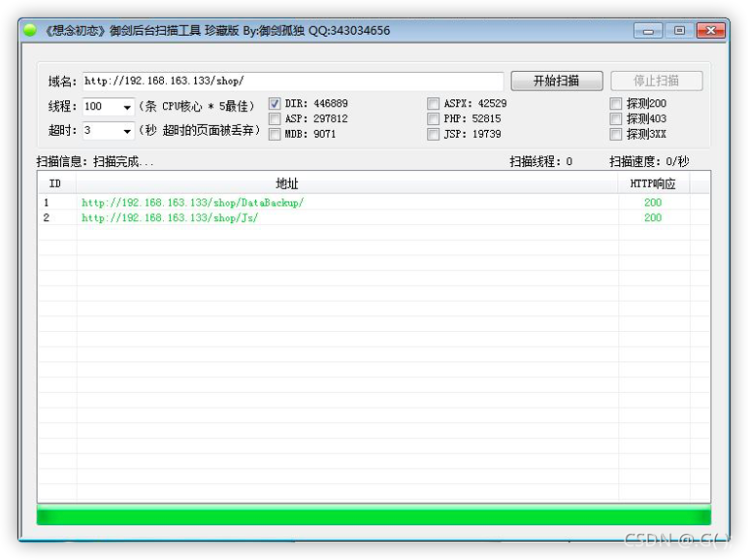Click the 地址 column header
Viewport: 748px width, 560px height.
[346, 183]
